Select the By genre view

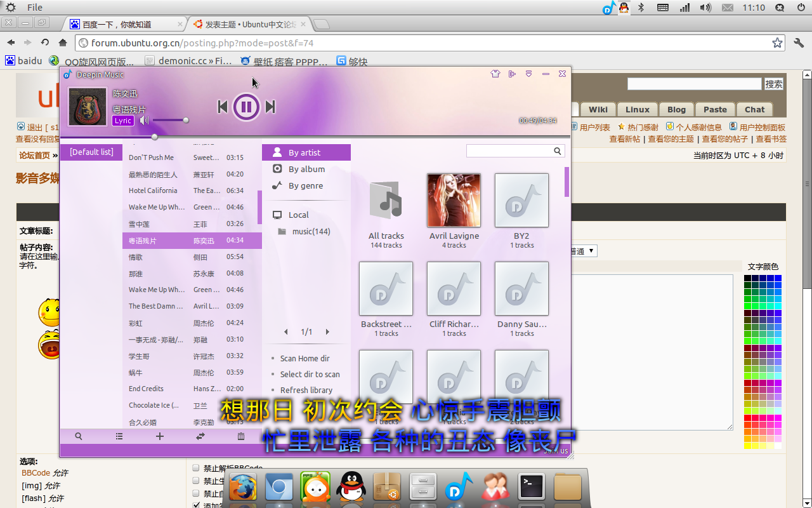[306, 185]
